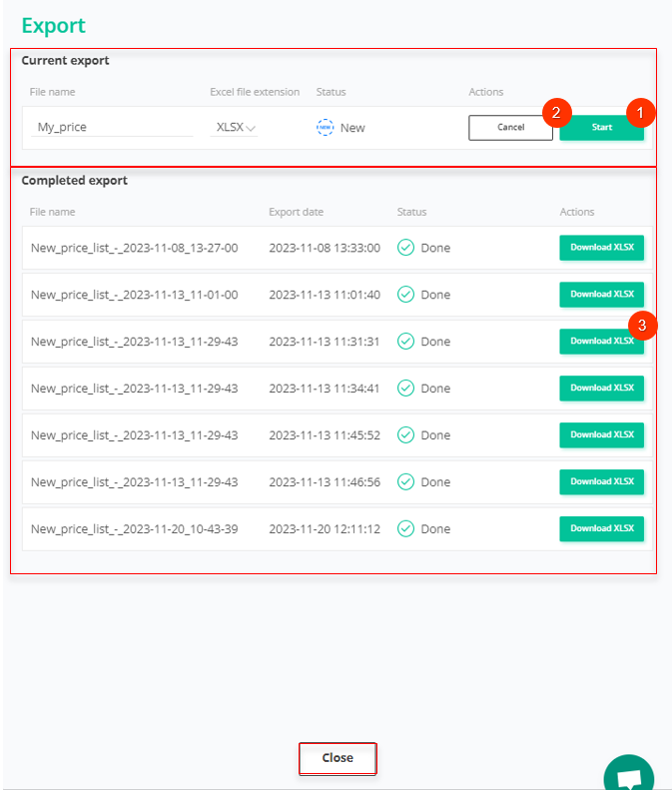The height and width of the screenshot is (790, 672).
Task: Click Done checkmark icon for 11:45:52 export
Action: coord(405,434)
